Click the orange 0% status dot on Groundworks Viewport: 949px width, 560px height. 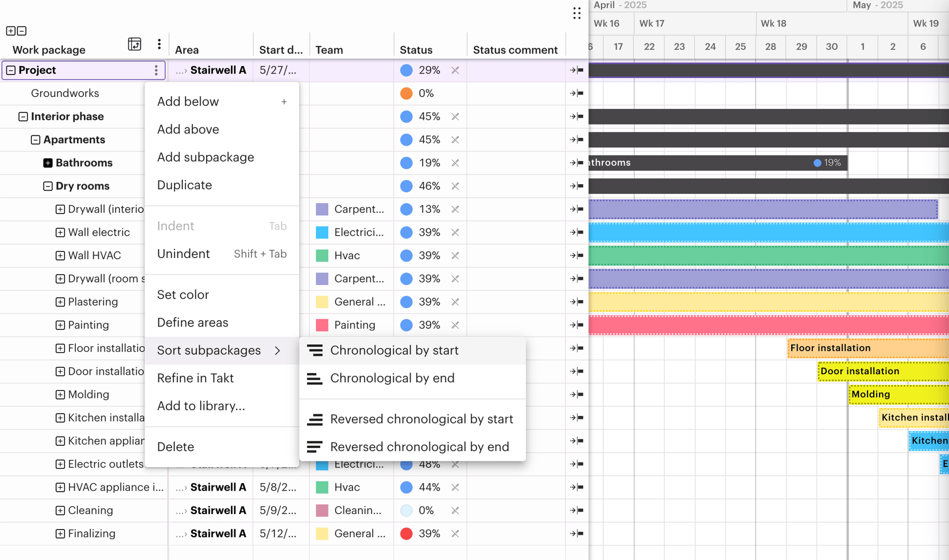tap(406, 93)
